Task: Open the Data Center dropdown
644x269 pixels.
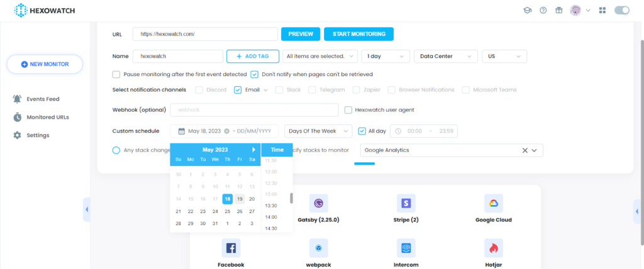Action: coord(446,57)
